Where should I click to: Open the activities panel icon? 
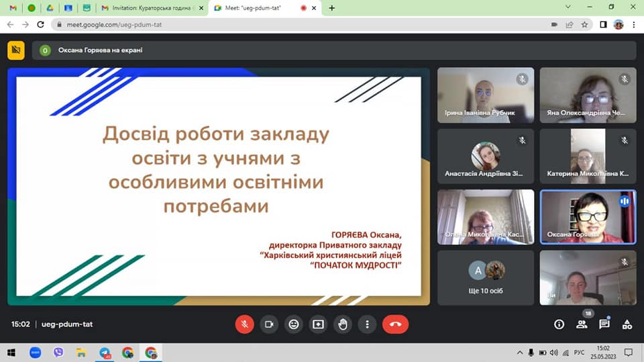coord(627,324)
